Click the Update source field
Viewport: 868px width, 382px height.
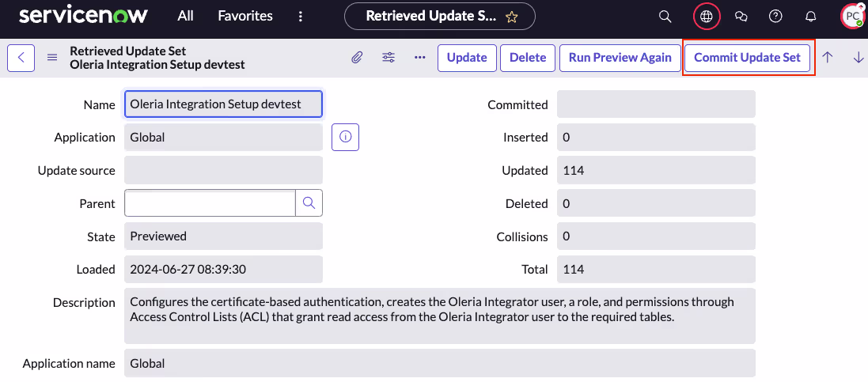[x=224, y=171]
